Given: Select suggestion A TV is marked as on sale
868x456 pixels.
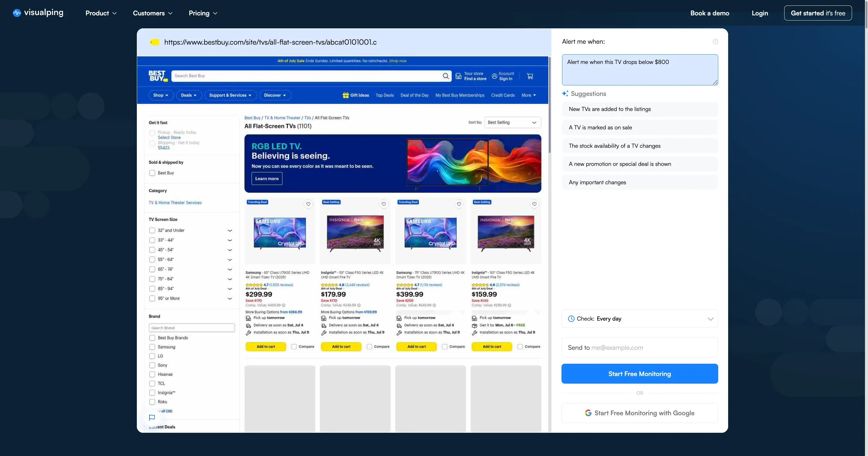Looking at the screenshot, I should pyautogui.click(x=640, y=128).
